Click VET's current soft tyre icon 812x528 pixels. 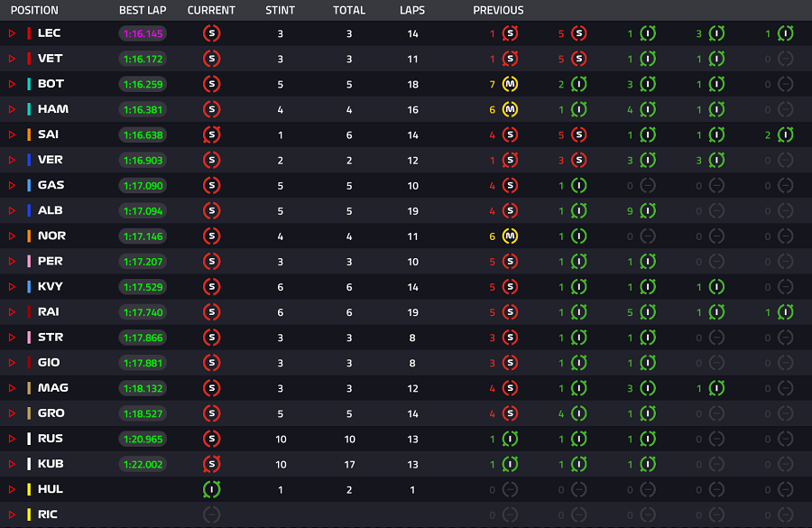coord(211,59)
